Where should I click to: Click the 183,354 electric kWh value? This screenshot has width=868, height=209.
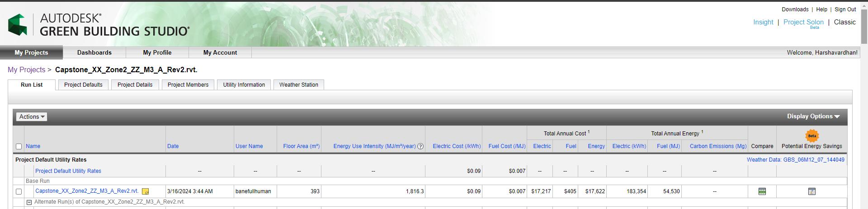(636, 191)
